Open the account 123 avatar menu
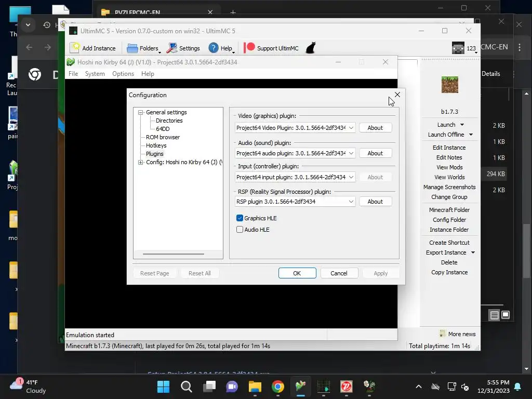 pyautogui.click(x=458, y=48)
